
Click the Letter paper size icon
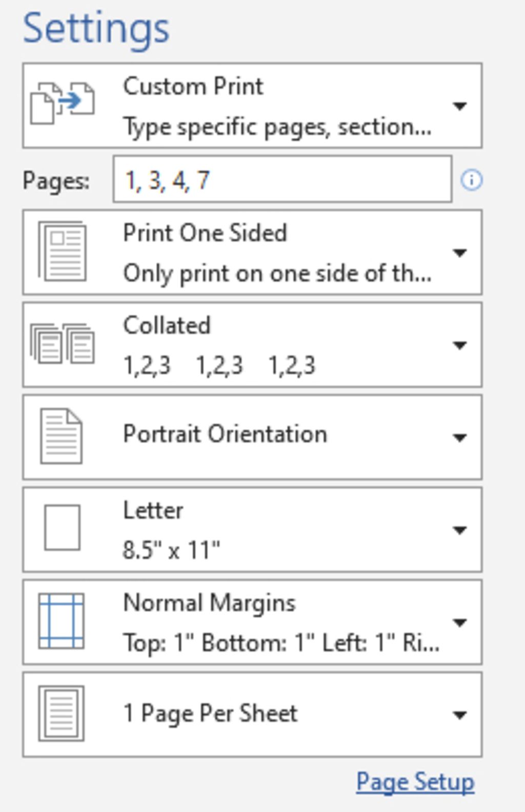click(x=62, y=528)
